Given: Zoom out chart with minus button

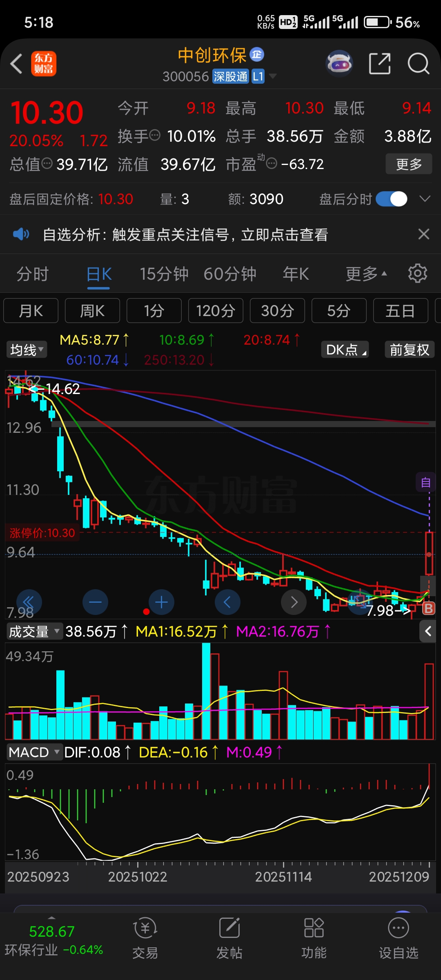Looking at the screenshot, I should [x=95, y=602].
